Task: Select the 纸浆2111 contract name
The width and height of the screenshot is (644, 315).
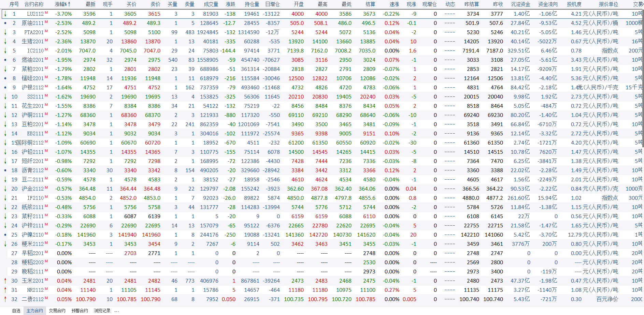Action: click(x=33, y=207)
